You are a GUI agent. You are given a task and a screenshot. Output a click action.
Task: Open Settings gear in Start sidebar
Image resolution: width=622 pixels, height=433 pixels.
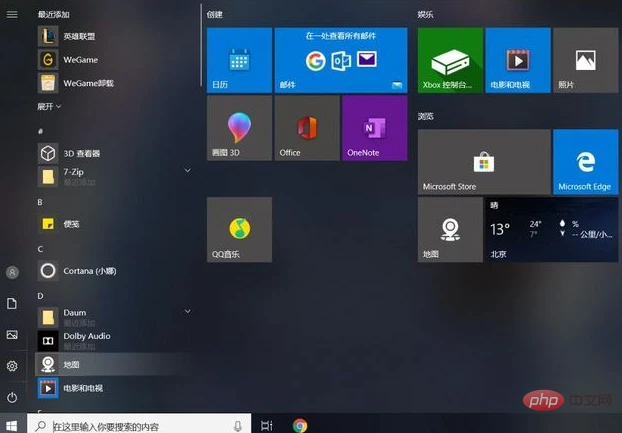coord(12,366)
